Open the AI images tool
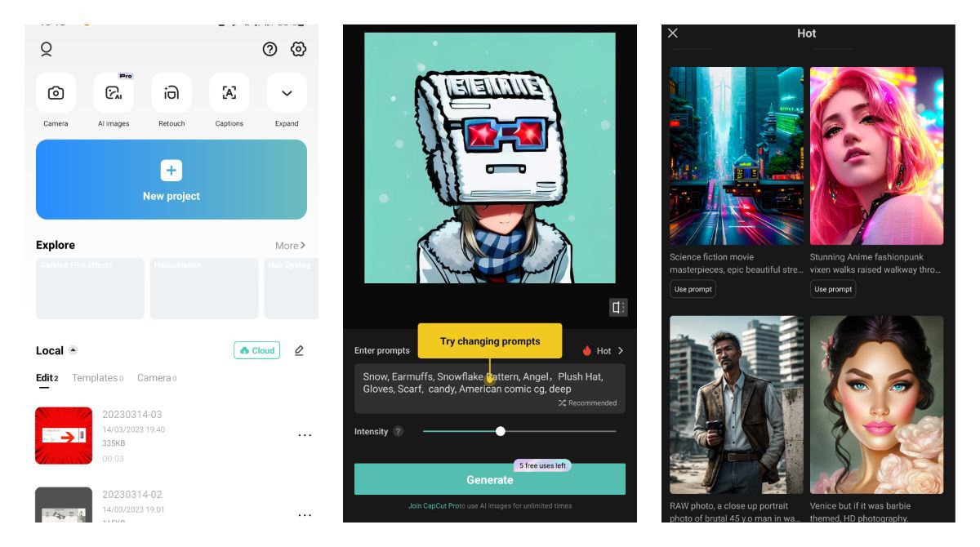This screenshot has height=547, width=980. (114, 93)
